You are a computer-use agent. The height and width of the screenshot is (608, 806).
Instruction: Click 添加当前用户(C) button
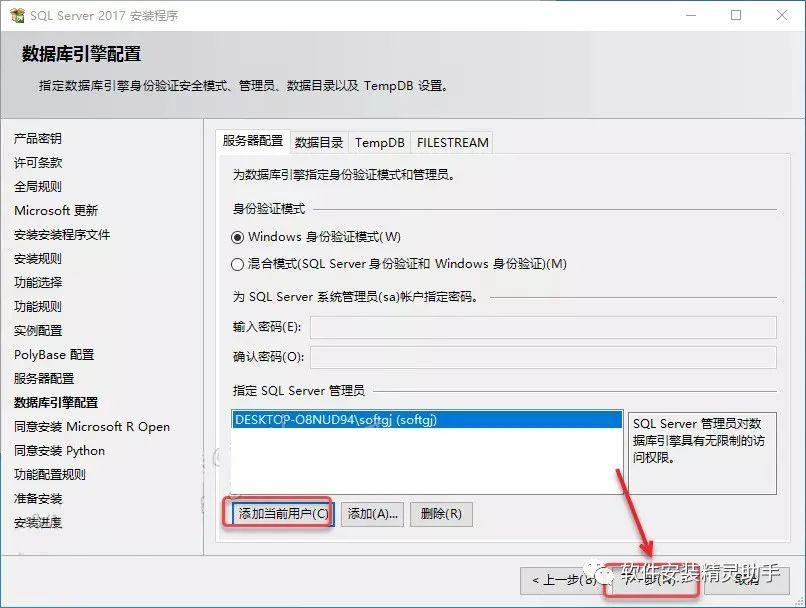pos(283,513)
